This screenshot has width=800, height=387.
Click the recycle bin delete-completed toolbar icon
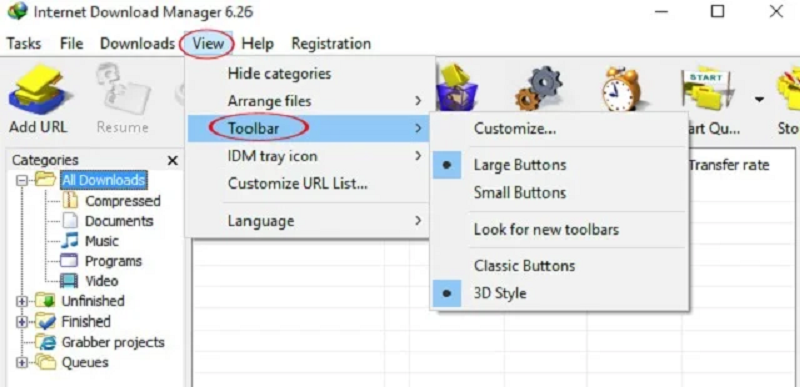click(x=456, y=88)
